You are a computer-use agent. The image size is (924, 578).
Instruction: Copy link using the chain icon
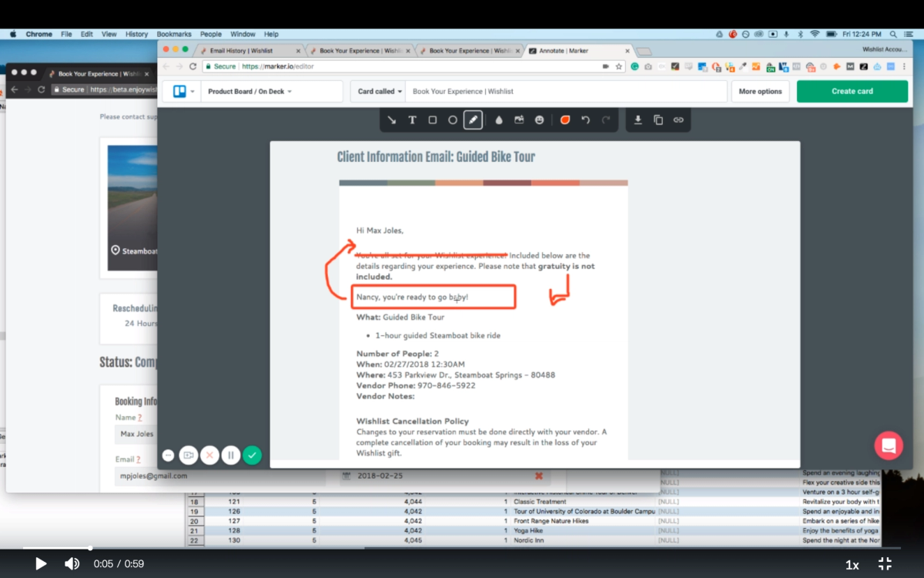pos(678,120)
